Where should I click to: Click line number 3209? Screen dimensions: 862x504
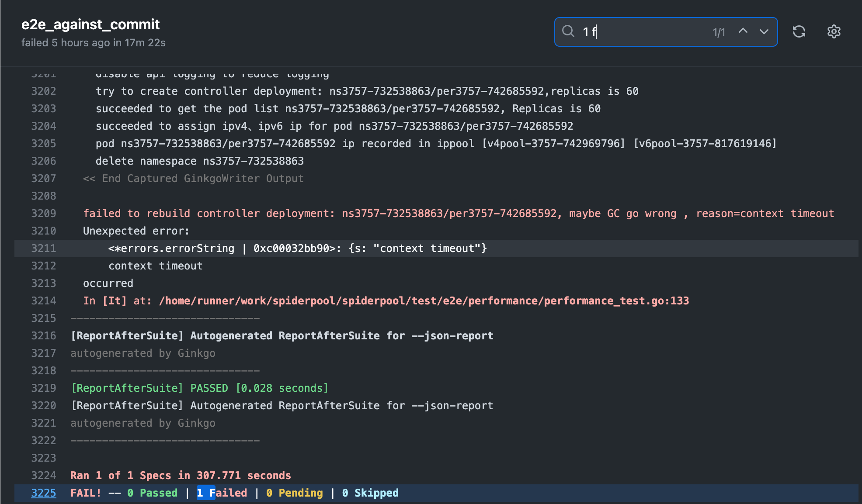(43, 214)
